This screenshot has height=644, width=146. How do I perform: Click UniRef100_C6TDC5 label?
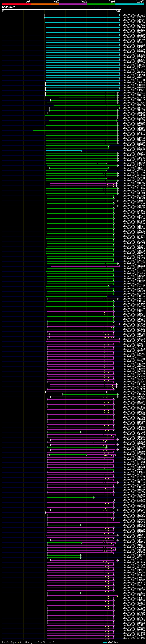[x=134, y=53]
